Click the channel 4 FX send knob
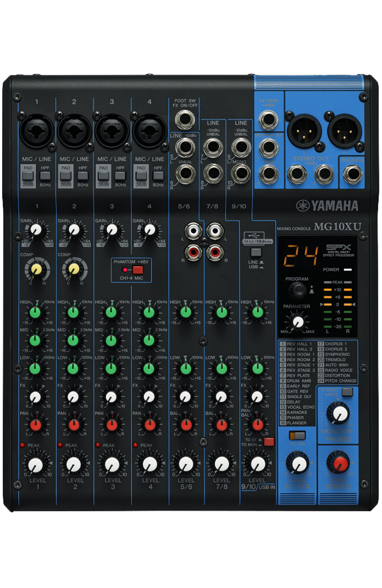Viewport: 382px width, 588px height. click(x=149, y=397)
